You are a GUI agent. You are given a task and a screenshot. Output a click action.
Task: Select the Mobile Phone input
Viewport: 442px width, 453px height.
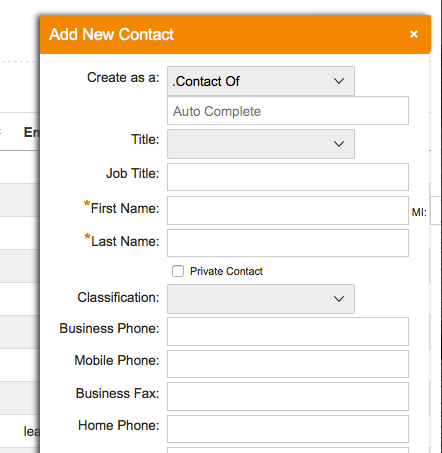[288, 364]
